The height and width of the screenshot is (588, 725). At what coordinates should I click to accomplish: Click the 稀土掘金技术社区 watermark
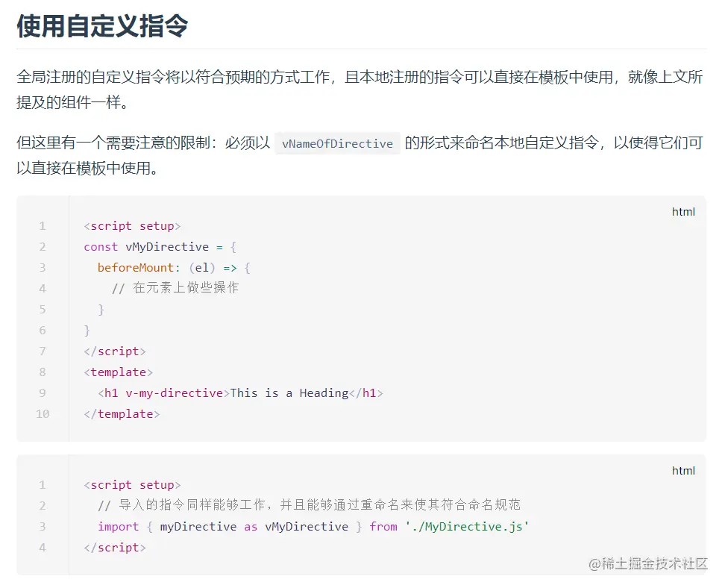click(x=647, y=564)
